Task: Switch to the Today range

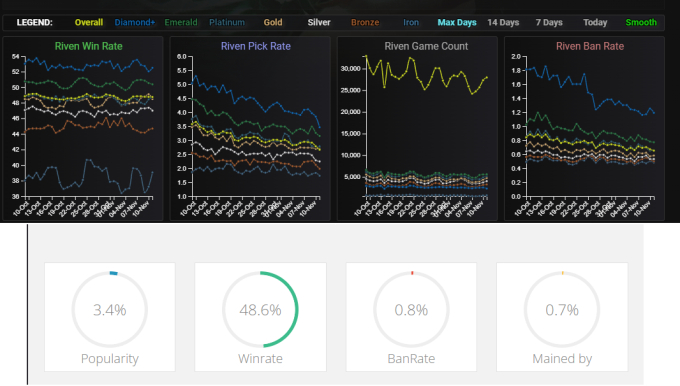Action: [x=595, y=23]
